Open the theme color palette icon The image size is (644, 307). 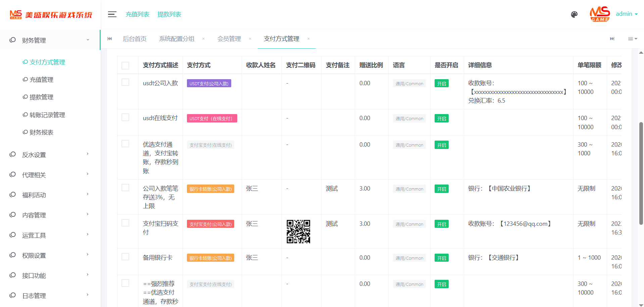pyautogui.click(x=574, y=14)
